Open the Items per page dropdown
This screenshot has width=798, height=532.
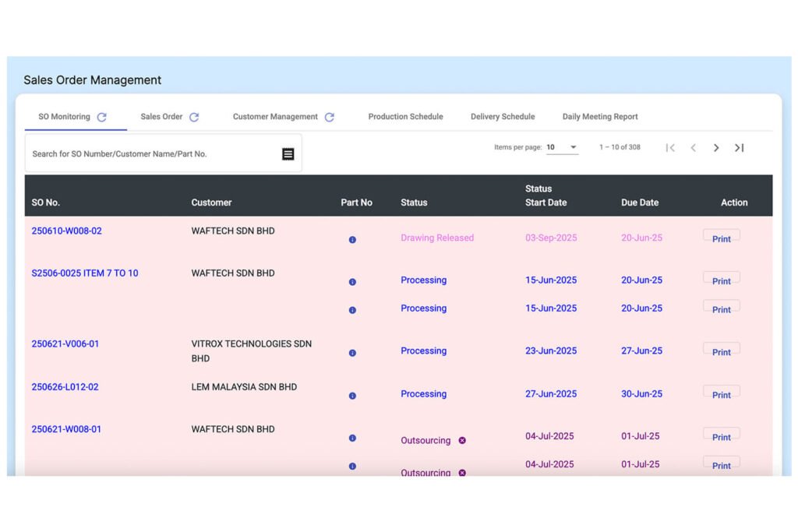tap(562, 147)
